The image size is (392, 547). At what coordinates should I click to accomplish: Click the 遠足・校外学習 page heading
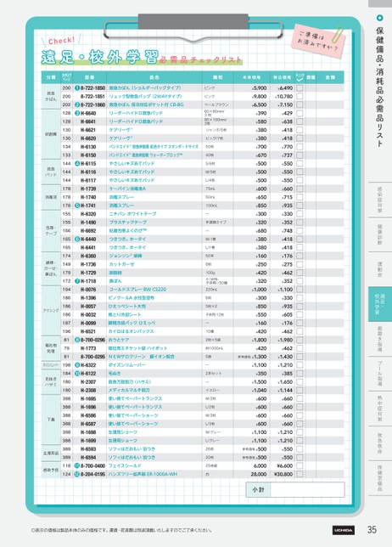coord(100,57)
